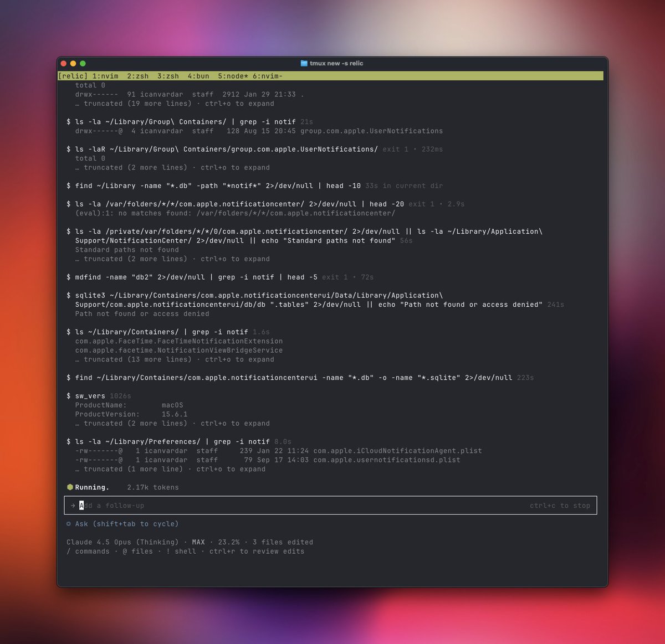Expand the truncated 13 more lines output
This screenshot has width=665, height=644.
175,359
